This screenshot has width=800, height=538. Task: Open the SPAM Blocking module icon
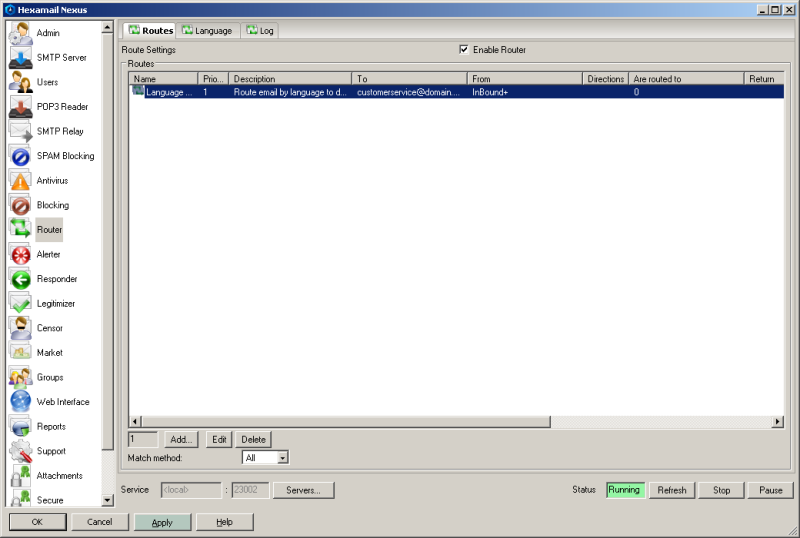click(21, 156)
